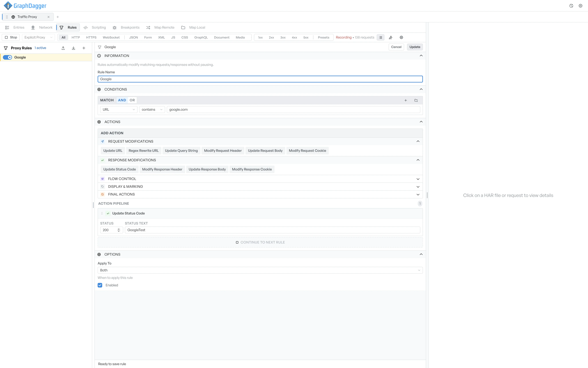Open the Map Local tab

pyautogui.click(x=193, y=27)
